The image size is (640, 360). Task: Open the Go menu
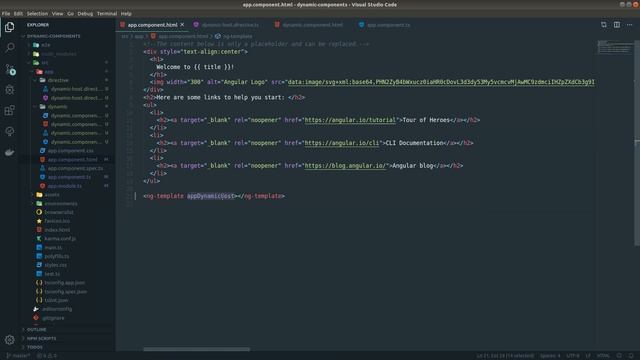click(x=71, y=13)
